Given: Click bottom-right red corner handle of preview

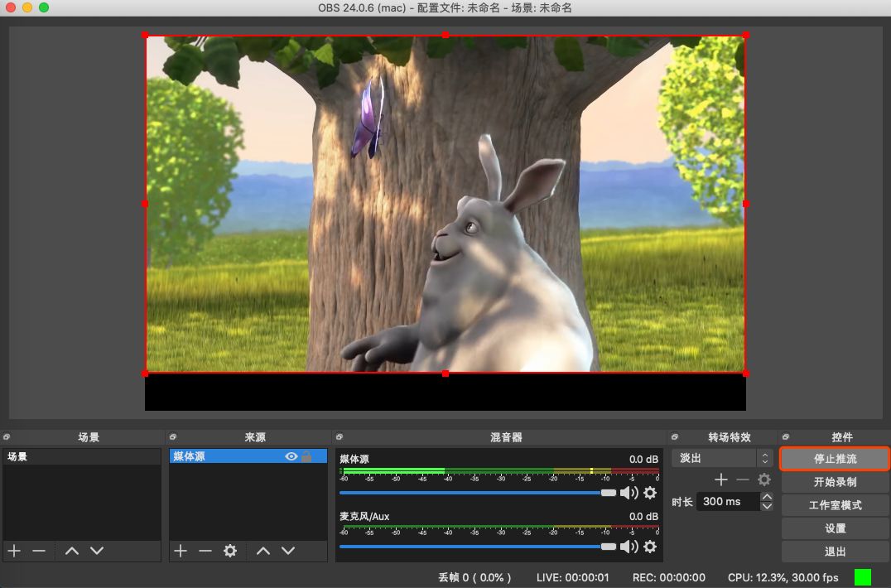Looking at the screenshot, I should [x=745, y=374].
